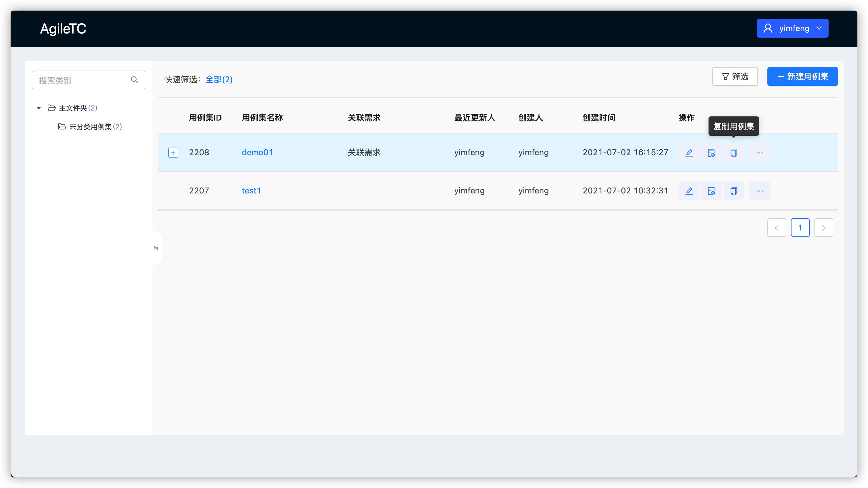Open more actions ellipsis for demo01

(759, 153)
